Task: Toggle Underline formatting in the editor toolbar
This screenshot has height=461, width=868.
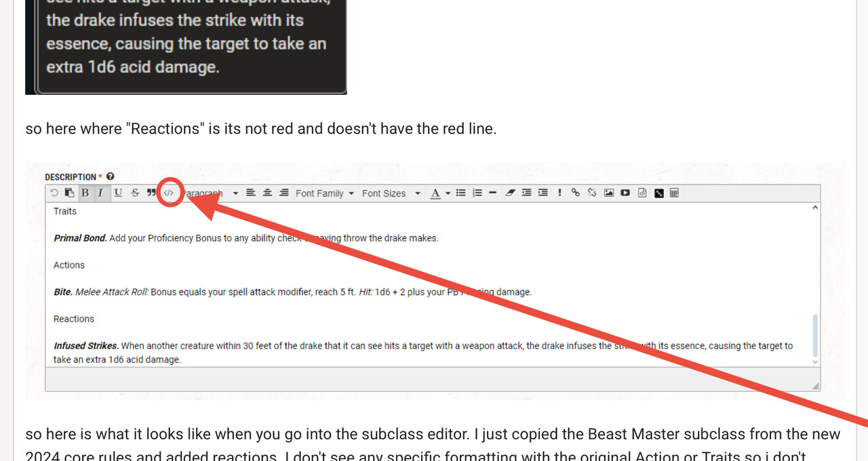Action: pos(118,193)
